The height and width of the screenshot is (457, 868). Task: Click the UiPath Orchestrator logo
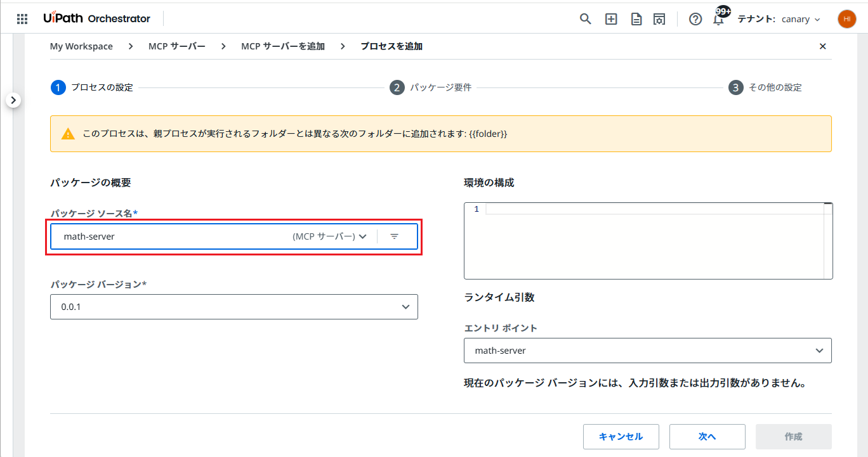tap(97, 18)
